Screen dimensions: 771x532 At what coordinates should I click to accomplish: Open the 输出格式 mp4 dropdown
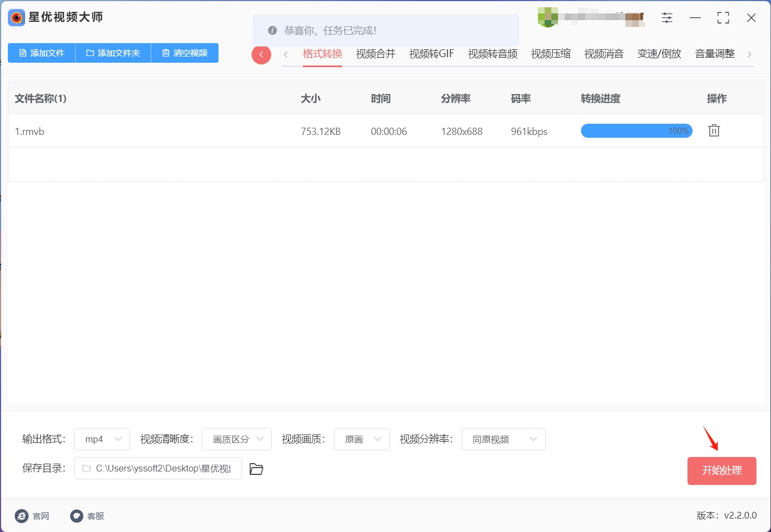click(102, 439)
